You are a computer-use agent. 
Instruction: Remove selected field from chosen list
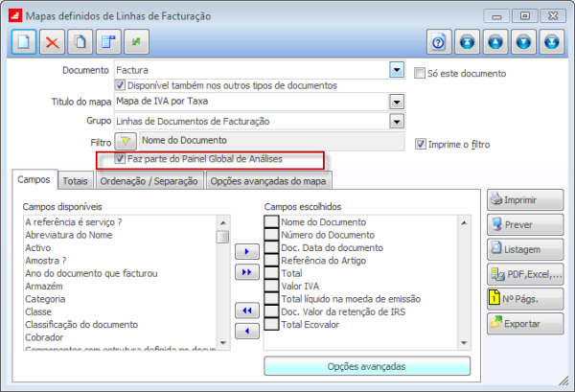point(247,331)
